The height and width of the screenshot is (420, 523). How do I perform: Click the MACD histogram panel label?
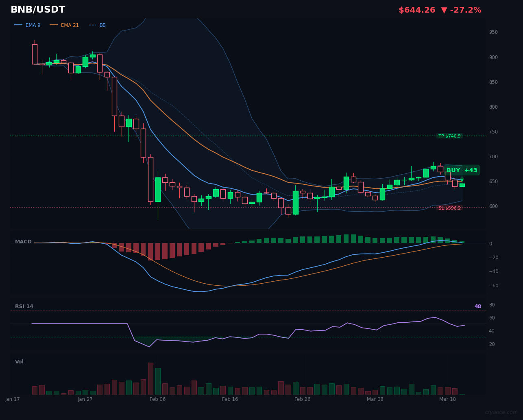(x=24, y=241)
